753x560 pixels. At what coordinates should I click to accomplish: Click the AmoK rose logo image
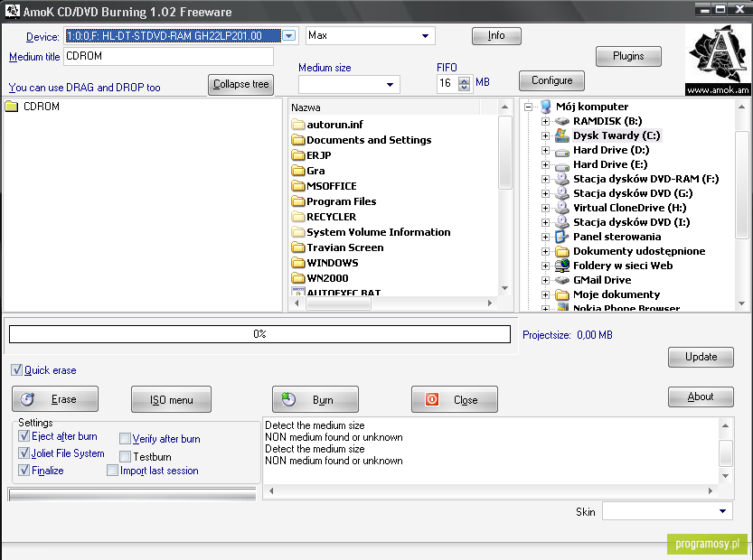(718, 60)
